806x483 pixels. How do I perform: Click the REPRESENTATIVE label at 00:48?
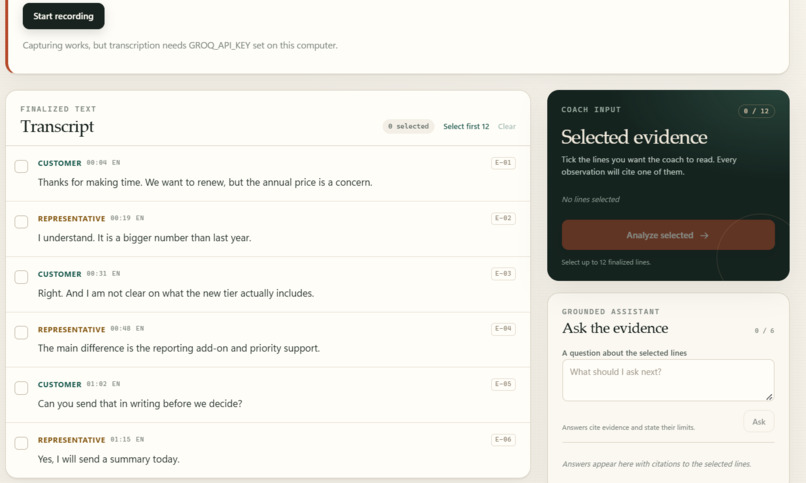pos(71,329)
